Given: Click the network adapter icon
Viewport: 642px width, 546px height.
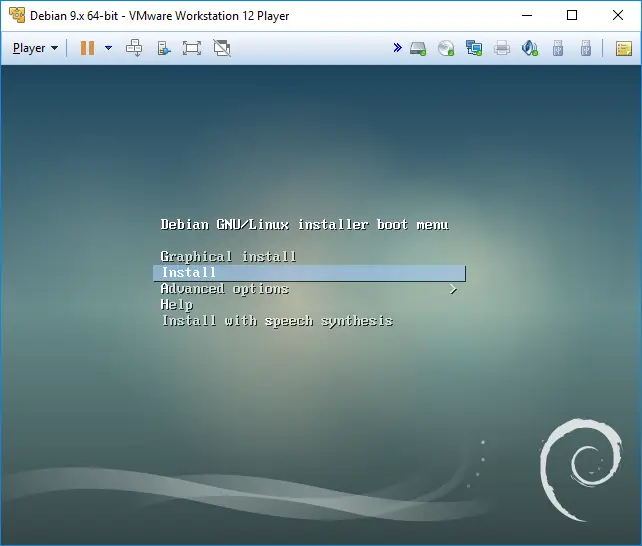Looking at the screenshot, I should 474,48.
